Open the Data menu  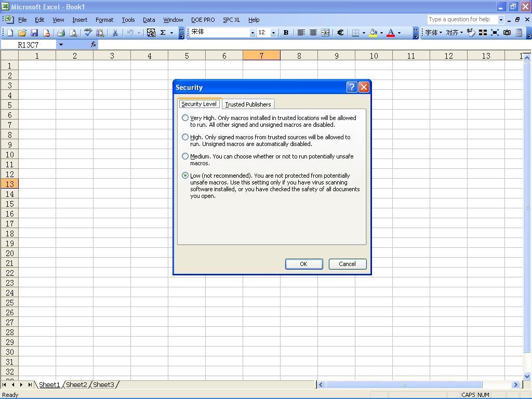(x=149, y=20)
